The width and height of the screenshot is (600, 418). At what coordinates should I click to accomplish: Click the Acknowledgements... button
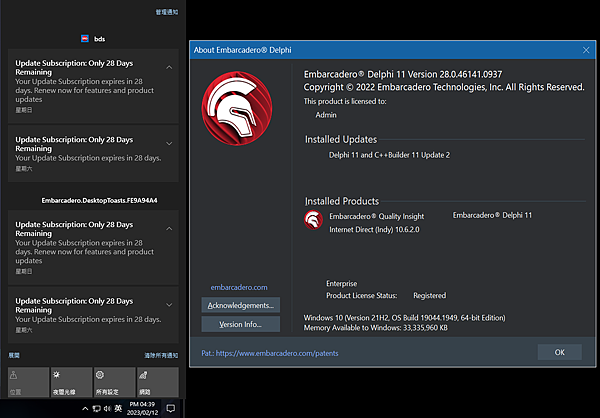(x=241, y=305)
